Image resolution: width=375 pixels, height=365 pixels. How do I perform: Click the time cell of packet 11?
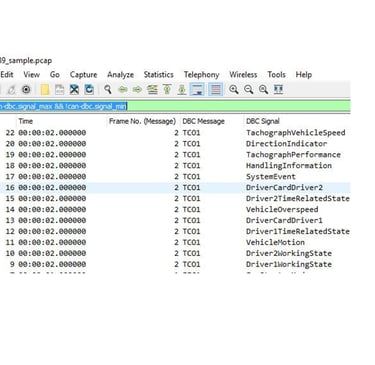coord(52,242)
